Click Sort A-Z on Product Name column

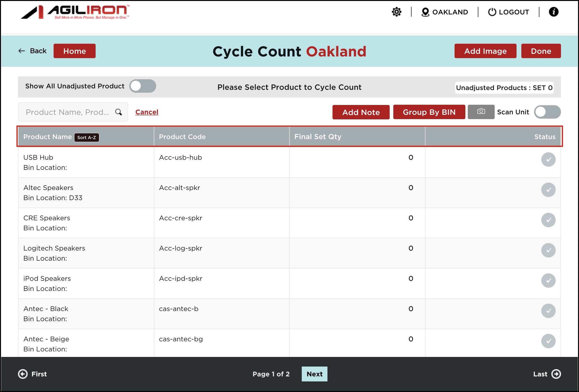tap(86, 137)
